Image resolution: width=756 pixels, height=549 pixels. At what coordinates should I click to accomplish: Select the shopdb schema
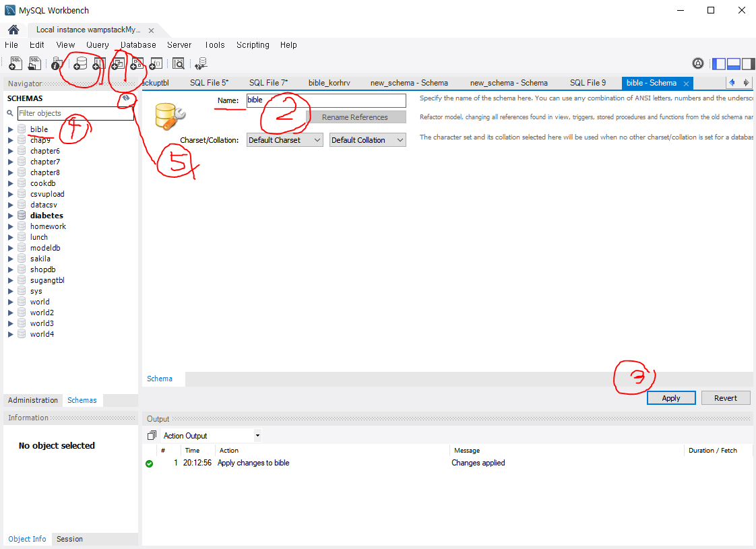(43, 269)
